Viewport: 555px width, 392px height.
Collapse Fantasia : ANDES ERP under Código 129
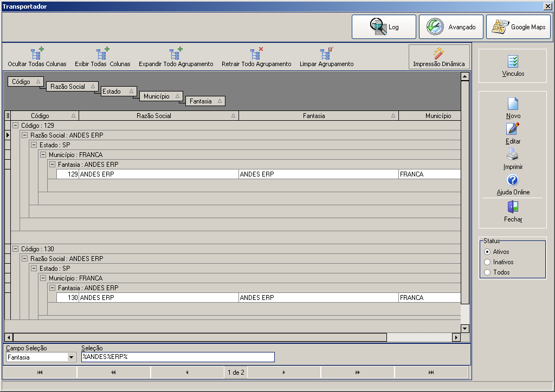click(x=53, y=165)
